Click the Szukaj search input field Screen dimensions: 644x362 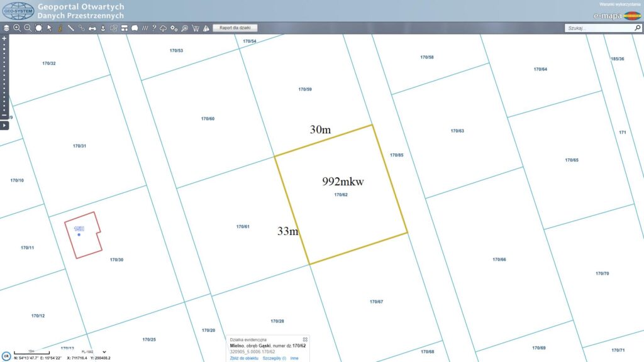[x=599, y=28]
